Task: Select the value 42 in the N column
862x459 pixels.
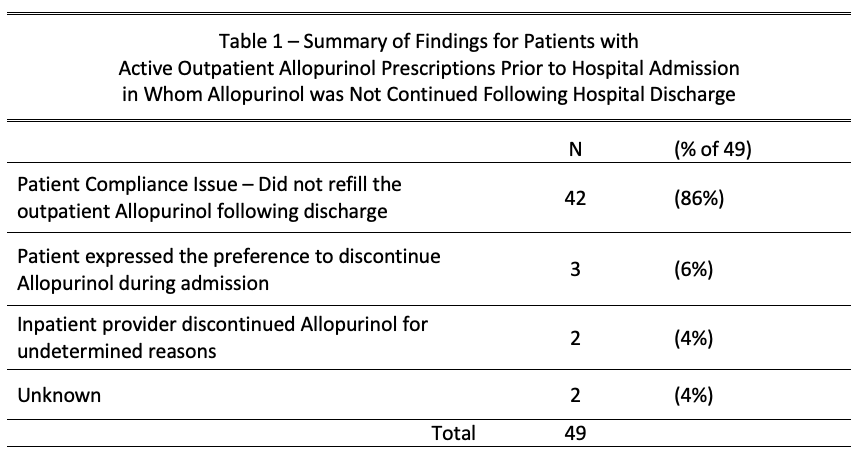Action: pos(574,198)
